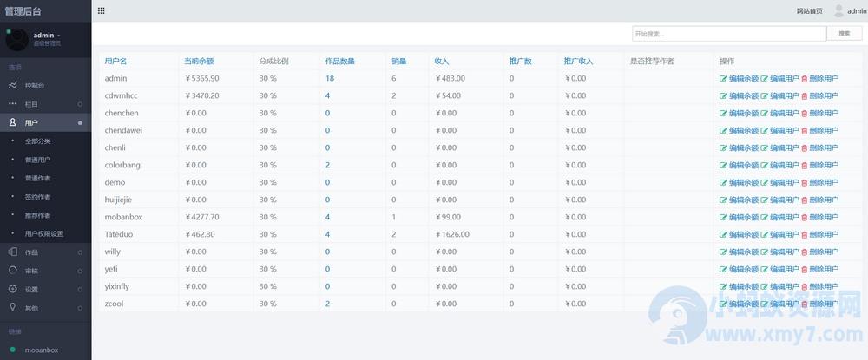868x360 pixels.
Task: Select 推荐作者 in the sidebar
Action: pos(37,215)
